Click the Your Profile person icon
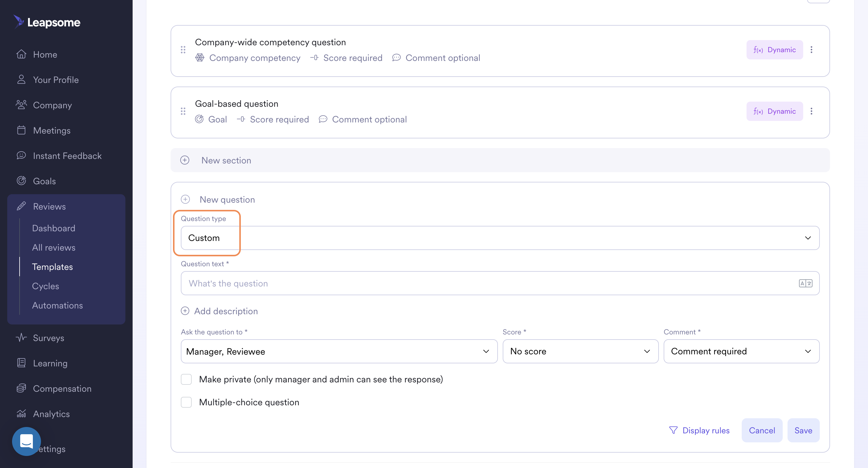Image resolution: width=868 pixels, height=468 pixels. [21, 80]
